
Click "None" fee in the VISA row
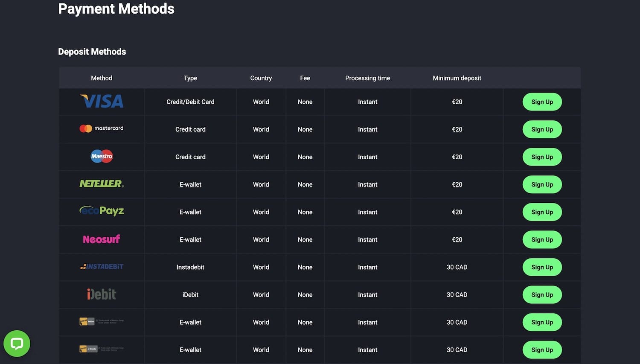pyautogui.click(x=305, y=102)
